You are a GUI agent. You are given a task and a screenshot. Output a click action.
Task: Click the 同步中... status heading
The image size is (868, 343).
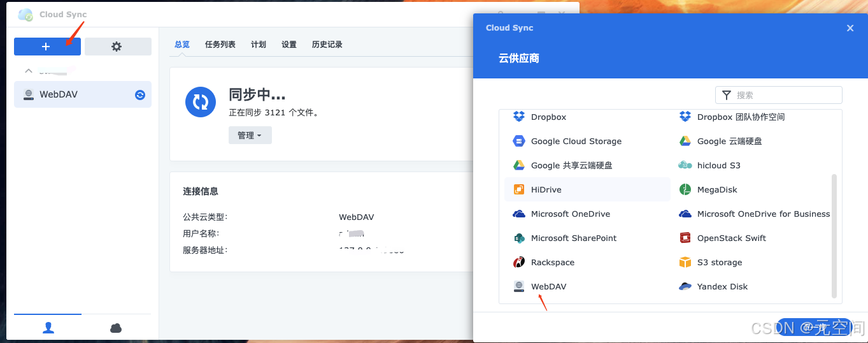point(257,94)
